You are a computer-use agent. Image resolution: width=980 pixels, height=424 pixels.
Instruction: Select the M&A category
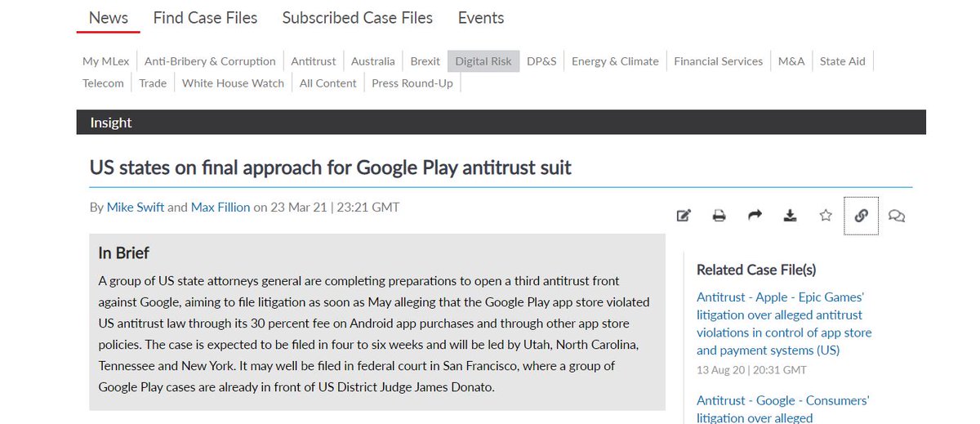(x=791, y=61)
